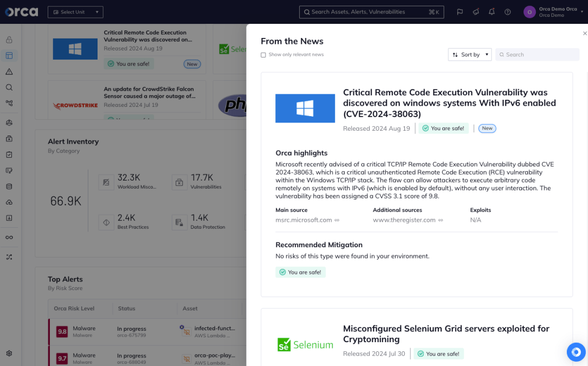
Task: Open the settings gear in the sidebar
Action: click(x=9, y=353)
